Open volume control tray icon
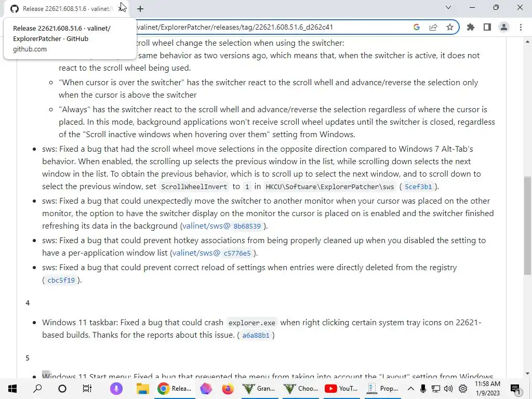This screenshot has height=399, width=532. 448,389
